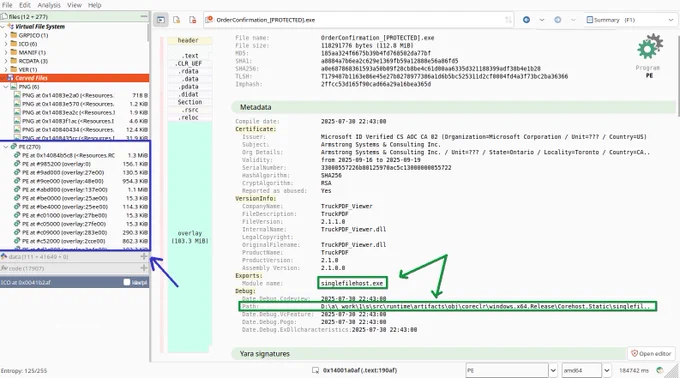Collapse the PNG (6) group

6,87
